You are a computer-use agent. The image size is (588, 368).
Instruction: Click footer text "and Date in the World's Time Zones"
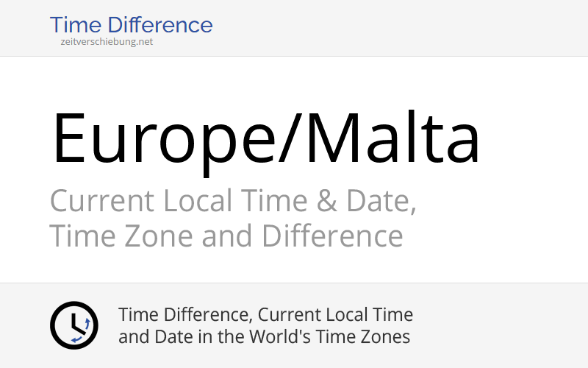click(264, 337)
